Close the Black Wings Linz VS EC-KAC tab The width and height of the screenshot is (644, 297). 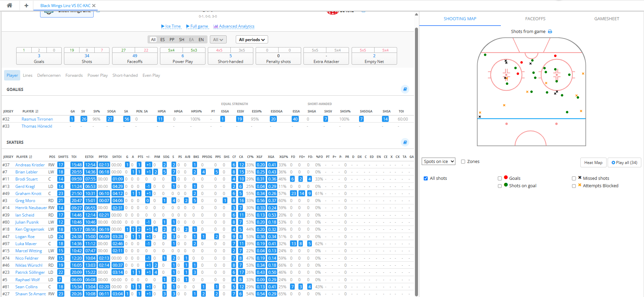pyautogui.click(x=94, y=6)
